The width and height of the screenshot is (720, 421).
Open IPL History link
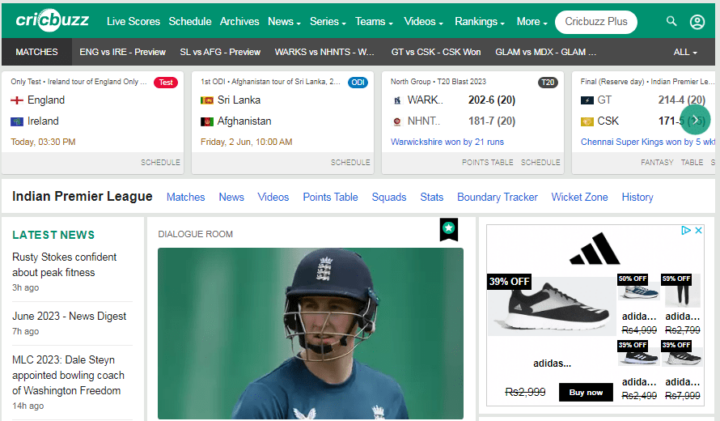click(637, 197)
